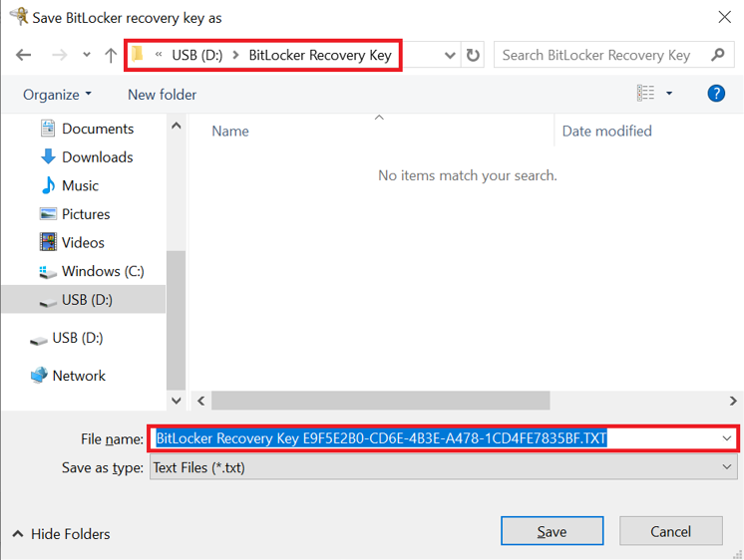Click the Windows (C:) drive icon
Image resolution: width=744 pixels, height=560 pixels.
click(48, 272)
